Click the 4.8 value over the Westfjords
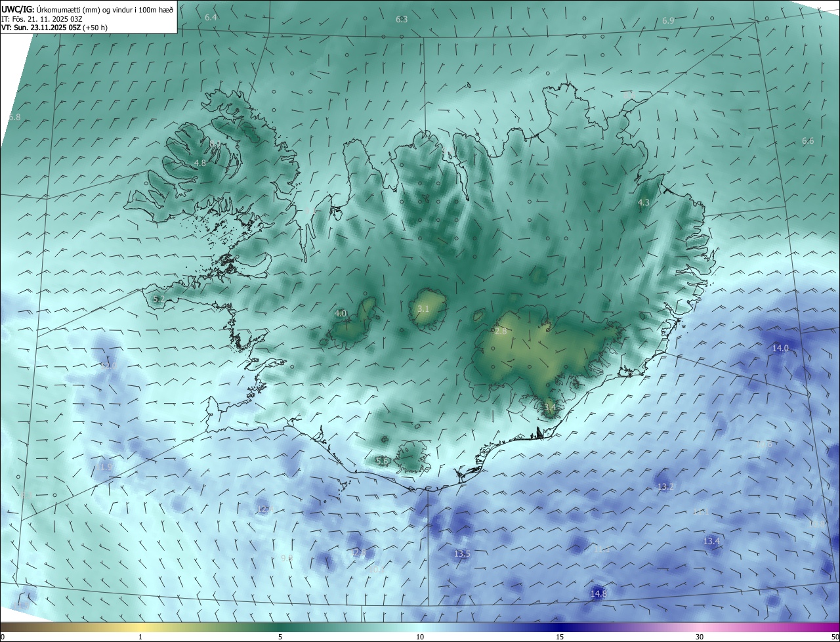 pos(200,163)
